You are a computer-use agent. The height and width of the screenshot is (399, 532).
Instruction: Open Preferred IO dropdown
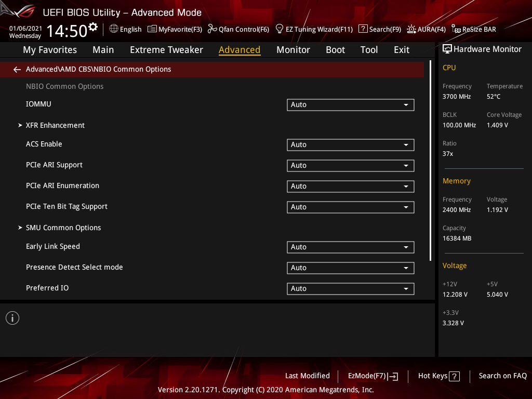[351, 288]
